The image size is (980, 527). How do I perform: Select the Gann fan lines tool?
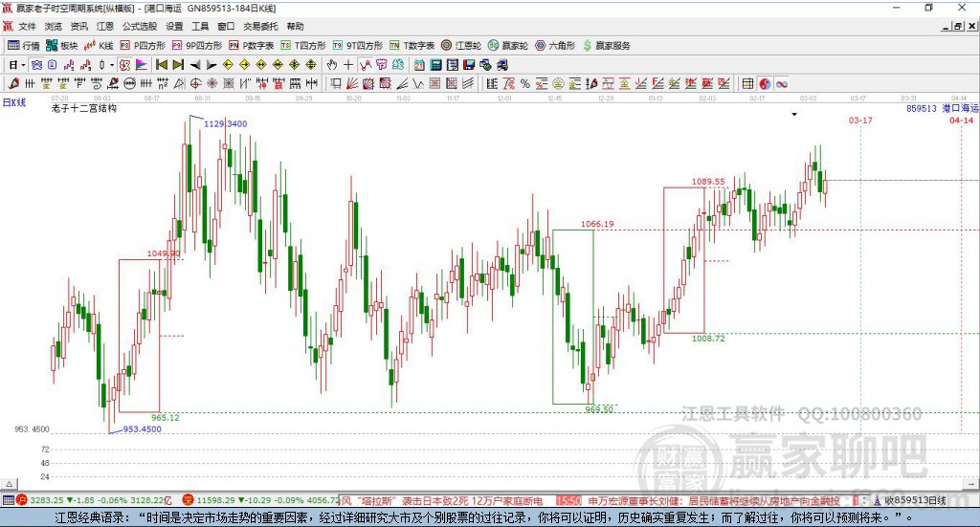click(x=352, y=83)
